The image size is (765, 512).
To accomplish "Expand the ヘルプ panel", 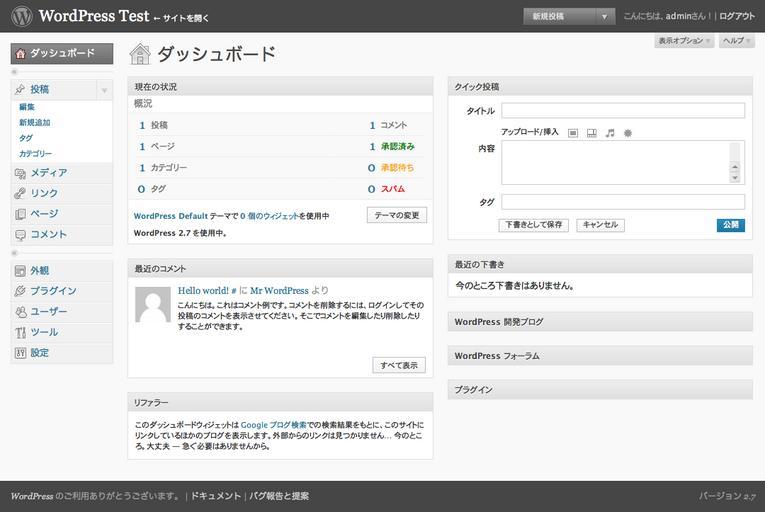I will pos(736,41).
